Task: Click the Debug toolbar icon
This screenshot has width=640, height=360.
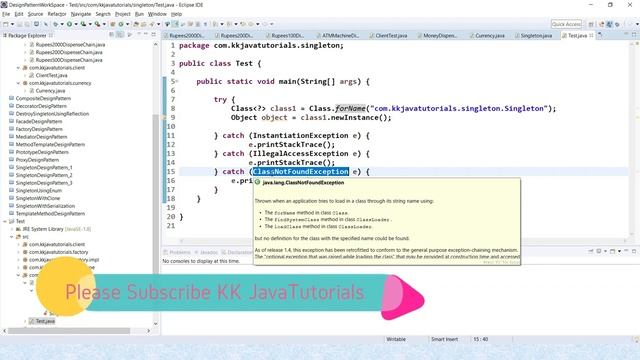Action: pos(55,24)
